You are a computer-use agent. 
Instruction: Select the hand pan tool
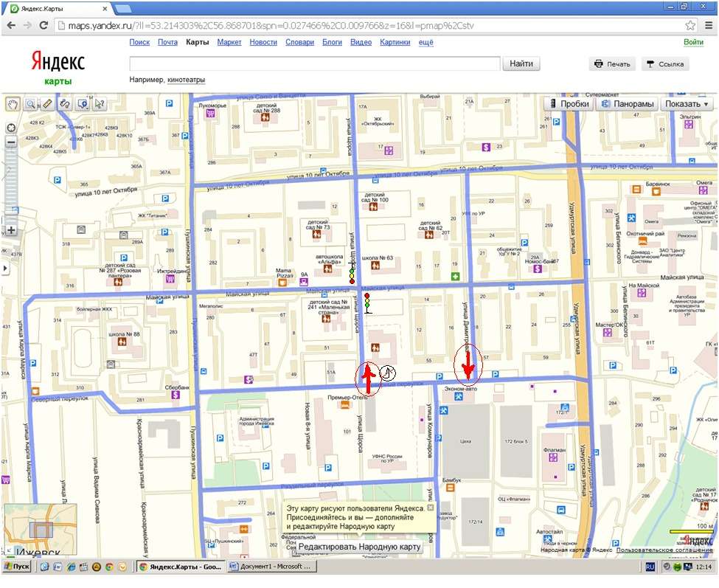pyautogui.click(x=13, y=104)
